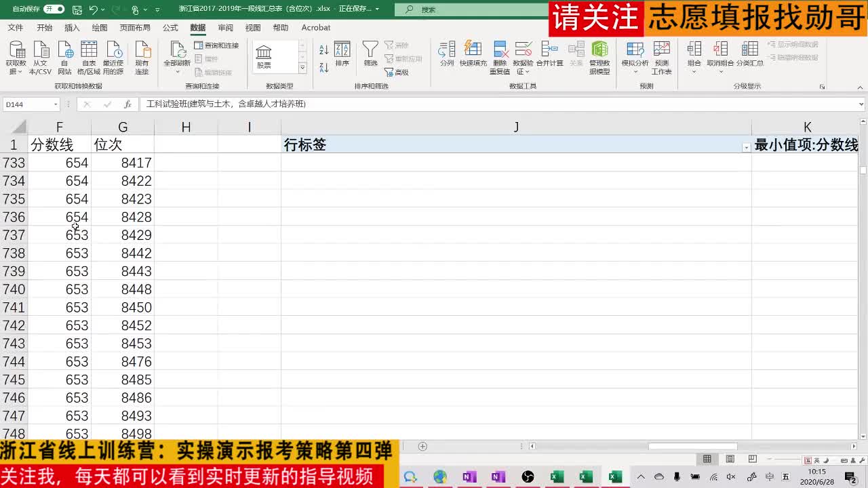
Task: Click Text to Columns (分列)
Action: (x=447, y=54)
